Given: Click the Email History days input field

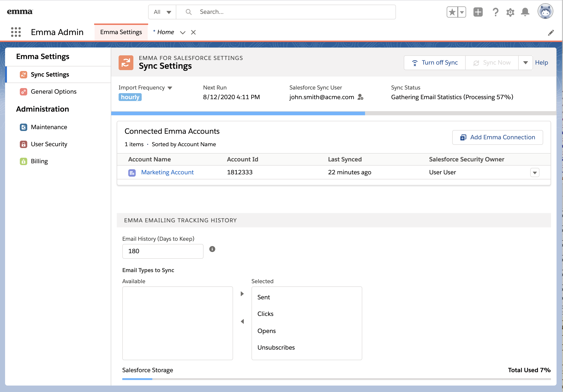Looking at the screenshot, I should tap(163, 251).
